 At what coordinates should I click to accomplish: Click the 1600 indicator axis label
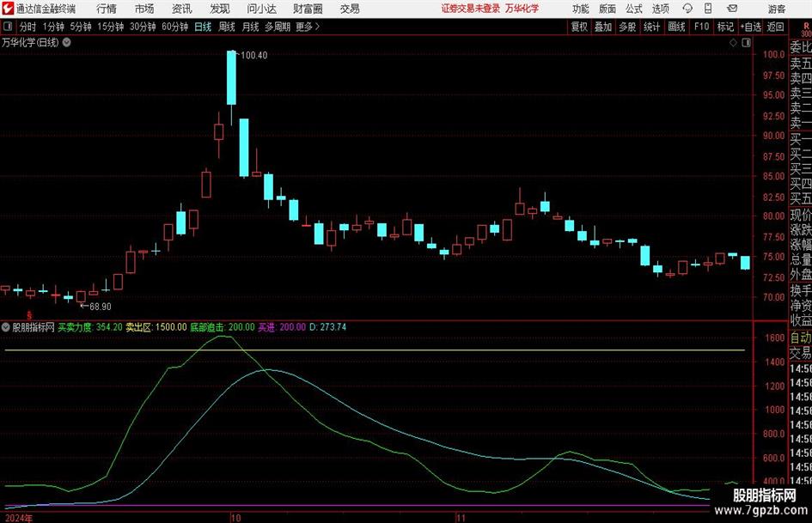pyautogui.click(x=775, y=338)
